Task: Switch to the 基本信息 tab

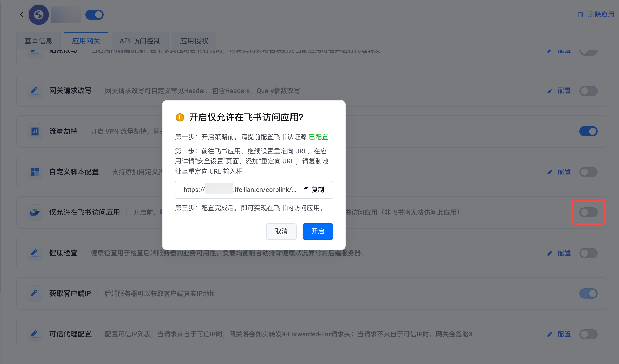Action: click(x=39, y=41)
